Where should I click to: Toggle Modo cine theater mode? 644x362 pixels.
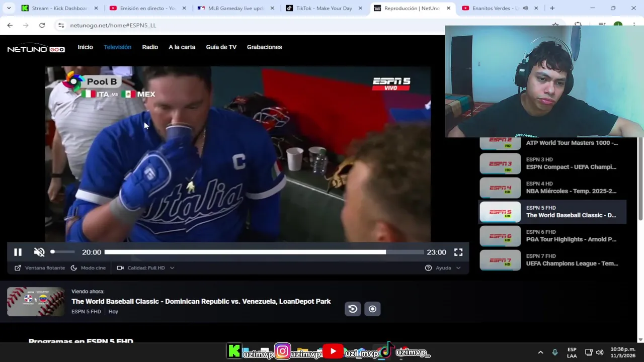click(x=88, y=268)
